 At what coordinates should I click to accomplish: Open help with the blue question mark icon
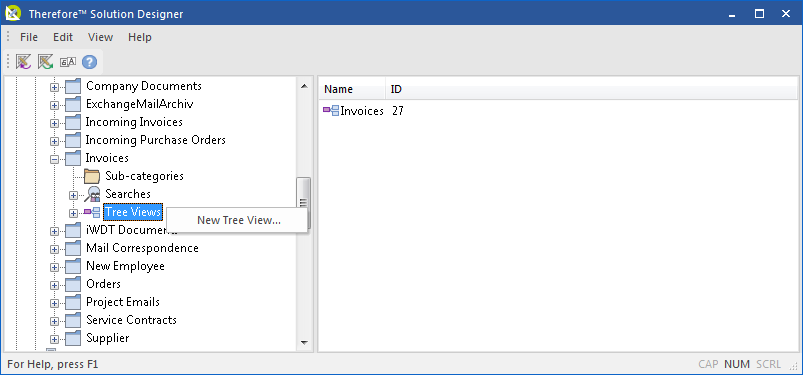click(x=89, y=62)
